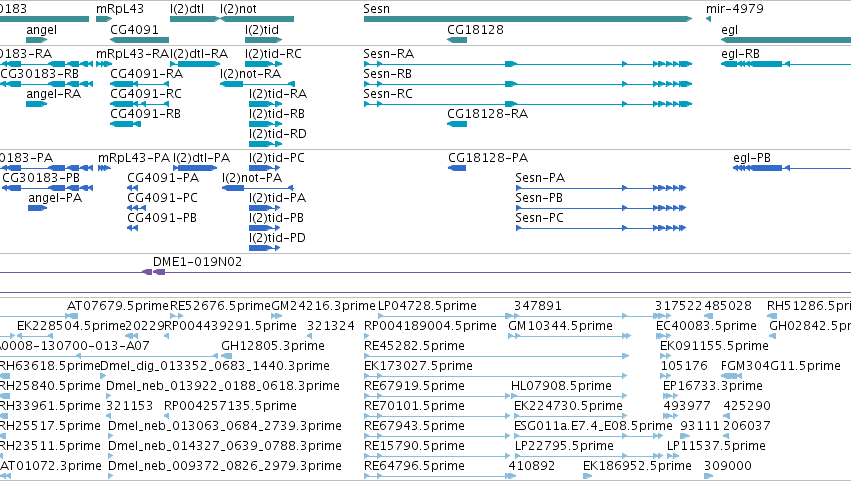Click the l(2)not-PA protein label
The height and width of the screenshot is (481, 851).
pos(252,178)
